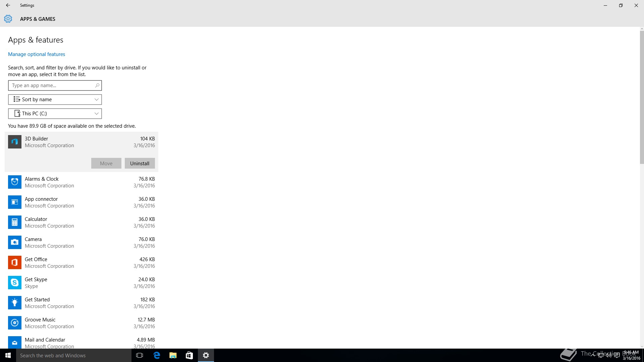Click the App connector icon
The width and height of the screenshot is (644, 362).
click(15, 202)
